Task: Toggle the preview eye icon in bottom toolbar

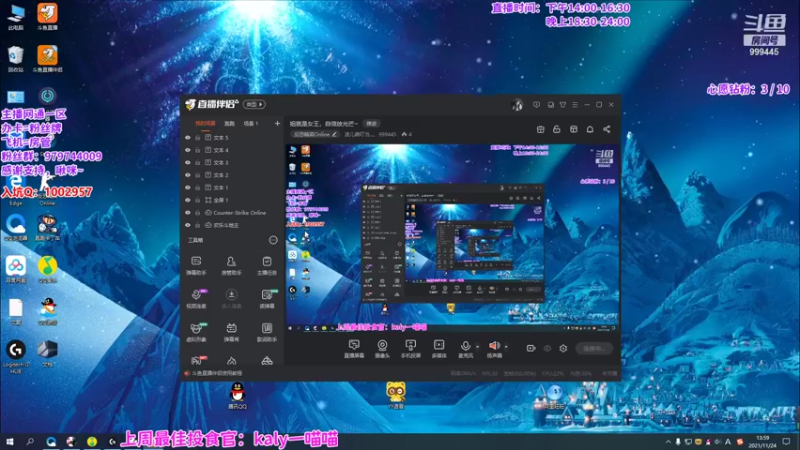Action: pyautogui.click(x=547, y=348)
